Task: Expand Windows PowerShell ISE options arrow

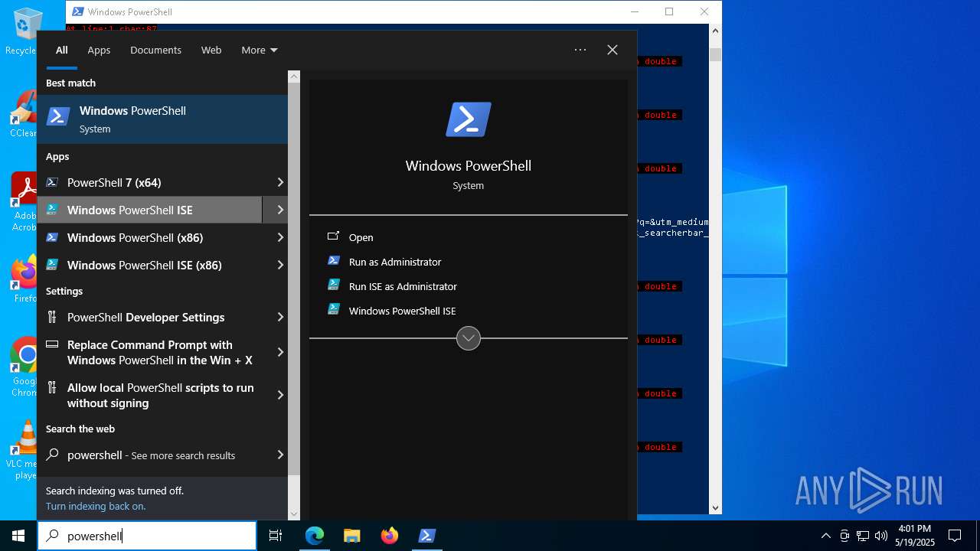Action: (x=280, y=210)
